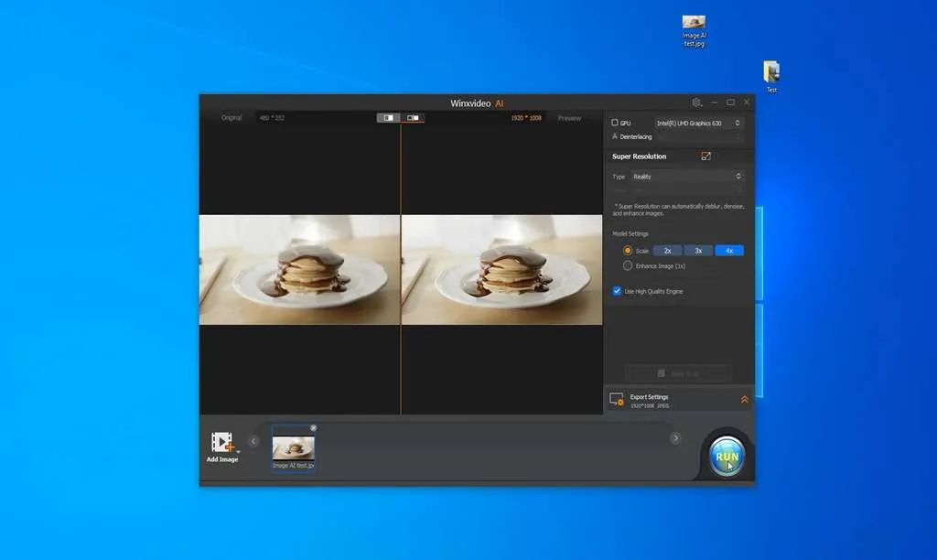Viewport: 937px width, 560px height.
Task: Click the Original label above the left preview
Action: 231,117
